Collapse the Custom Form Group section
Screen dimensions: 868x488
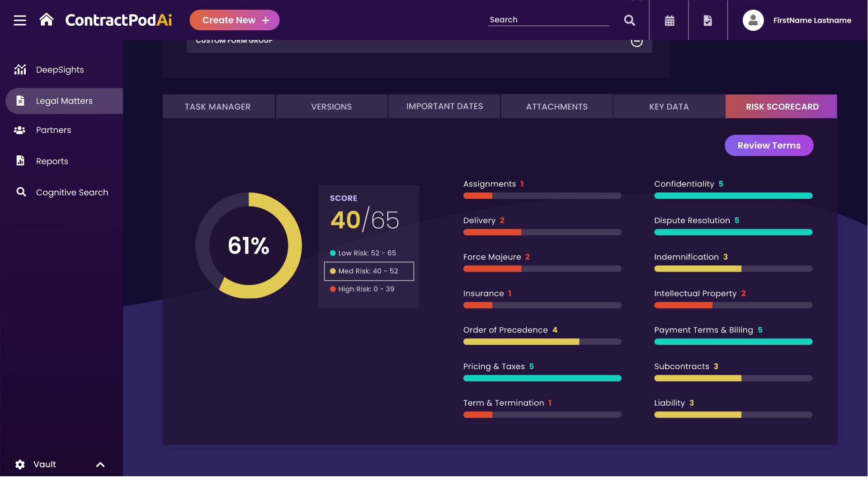(637, 42)
